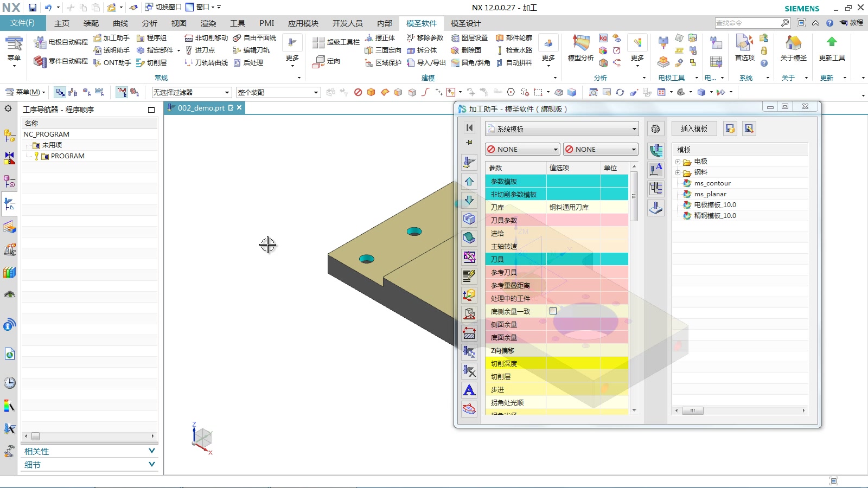Switch to the 应用模块 ribbon tab
The image size is (868, 488).
[x=303, y=23]
